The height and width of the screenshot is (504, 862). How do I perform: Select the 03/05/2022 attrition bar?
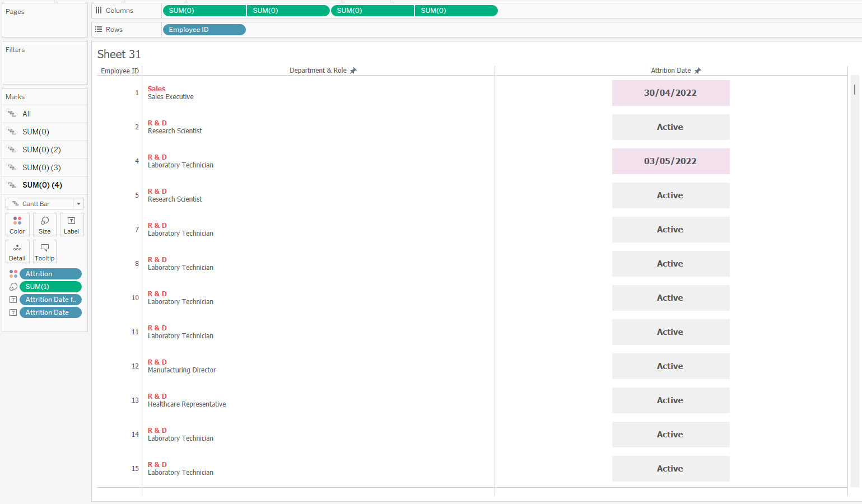(671, 161)
